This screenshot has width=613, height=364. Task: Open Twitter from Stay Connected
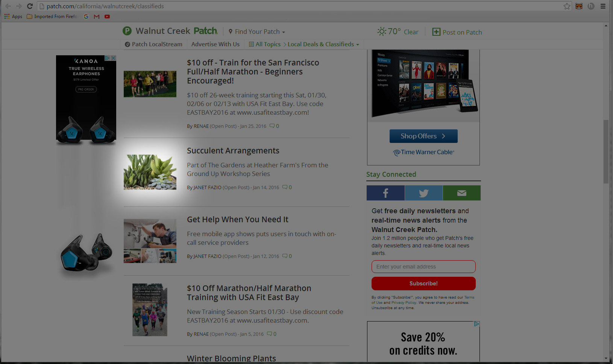(x=424, y=193)
